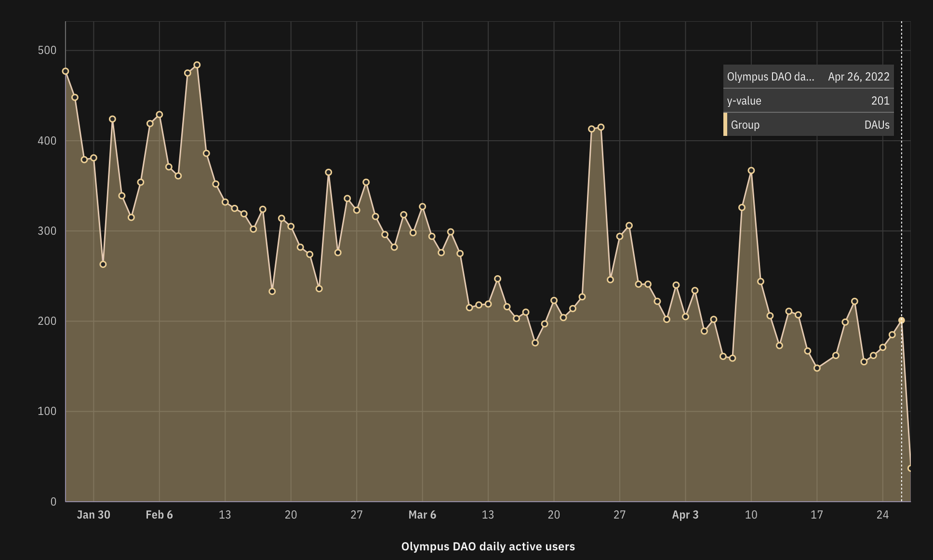The image size is (933, 560).
Task: Click the 'Apr 3' x-axis label
Action: (x=685, y=515)
